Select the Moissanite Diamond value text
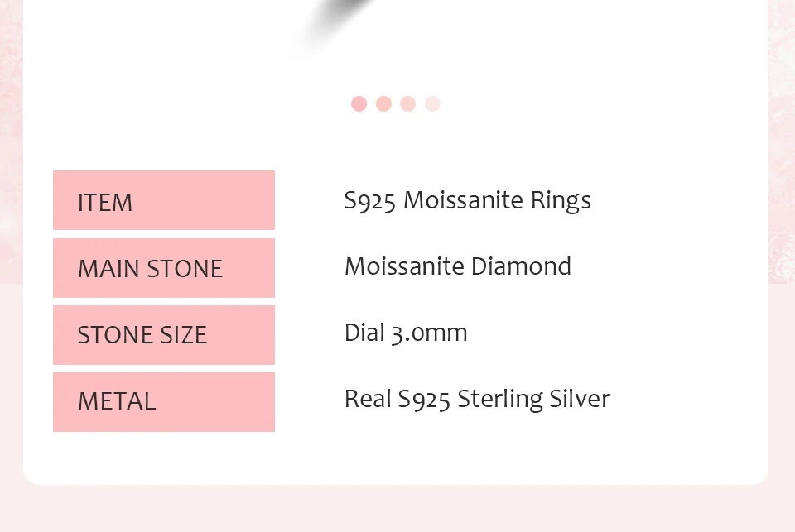This screenshot has width=795, height=532. [457, 267]
